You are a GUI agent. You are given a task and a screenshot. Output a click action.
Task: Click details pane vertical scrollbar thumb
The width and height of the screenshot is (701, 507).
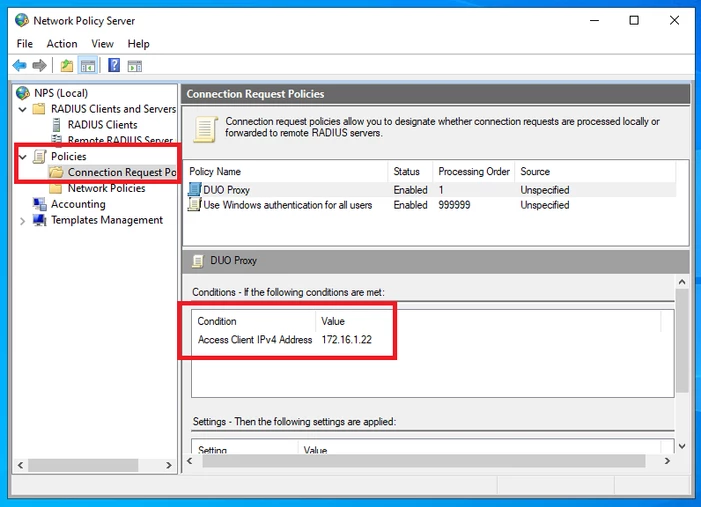pyautogui.click(x=682, y=341)
